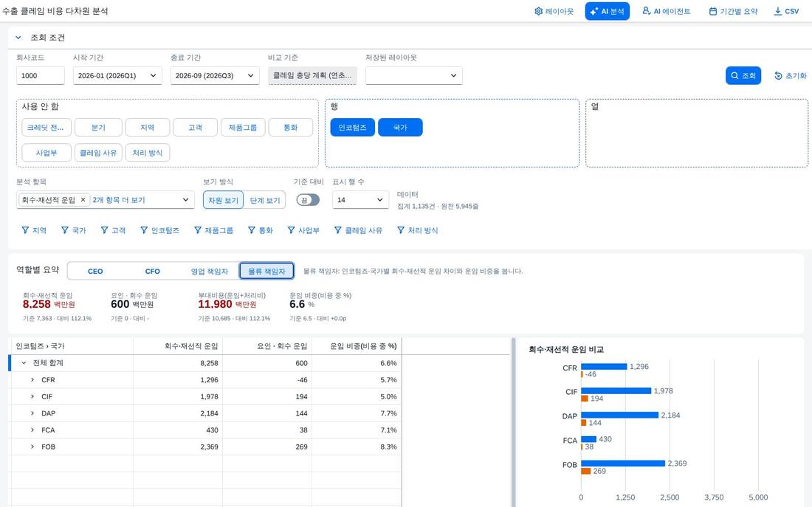The width and height of the screenshot is (812, 507).
Task: Click the 인코텀즈 filter funnel icon
Action: [144, 230]
